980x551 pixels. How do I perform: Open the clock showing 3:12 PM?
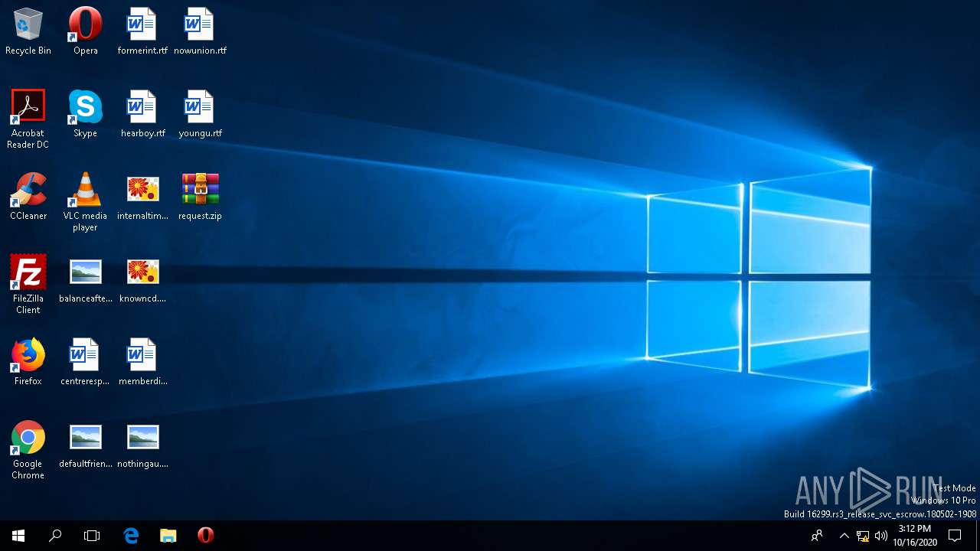point(915,536)
